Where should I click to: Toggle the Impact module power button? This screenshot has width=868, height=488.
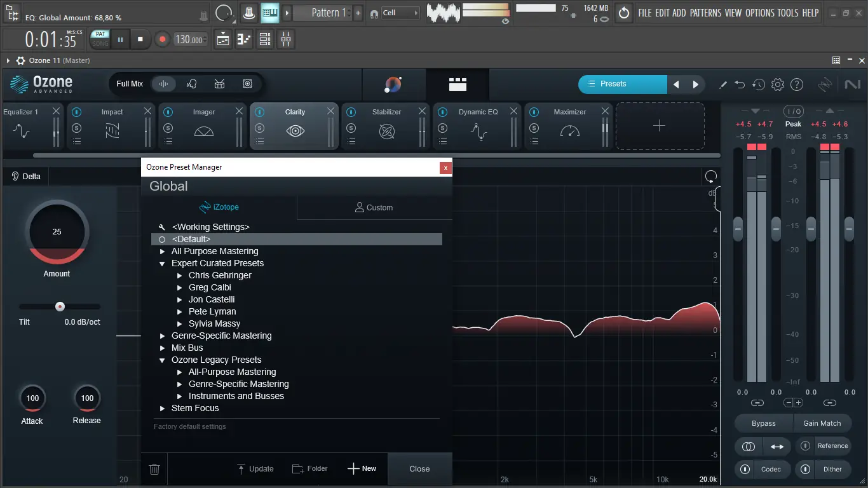click(x=77, y=112)
